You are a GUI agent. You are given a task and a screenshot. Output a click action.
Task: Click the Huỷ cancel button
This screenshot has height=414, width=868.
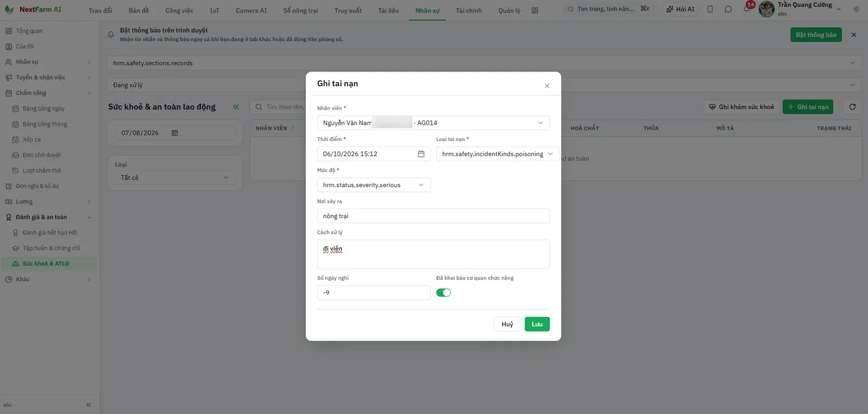coord(507,324)
